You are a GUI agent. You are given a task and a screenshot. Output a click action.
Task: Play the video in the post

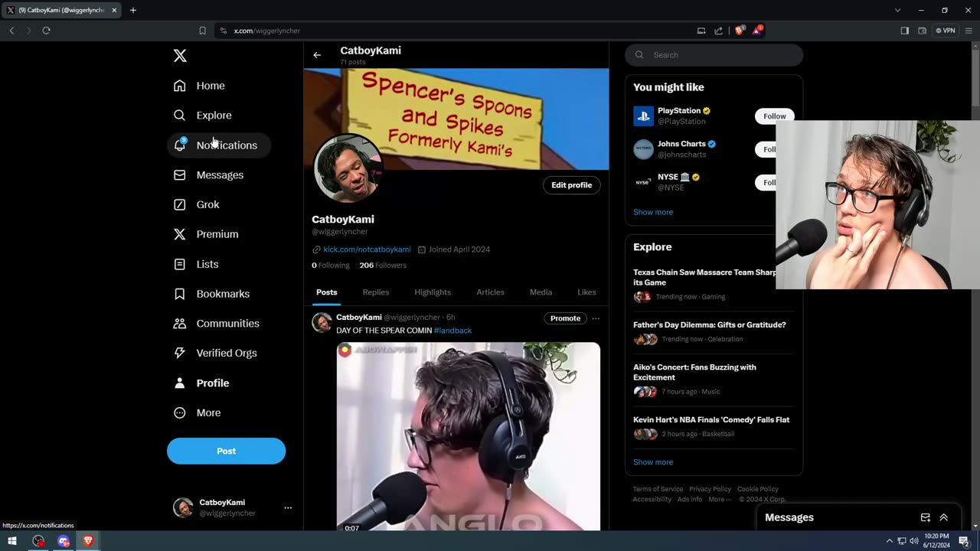click(x=469, y=436)
